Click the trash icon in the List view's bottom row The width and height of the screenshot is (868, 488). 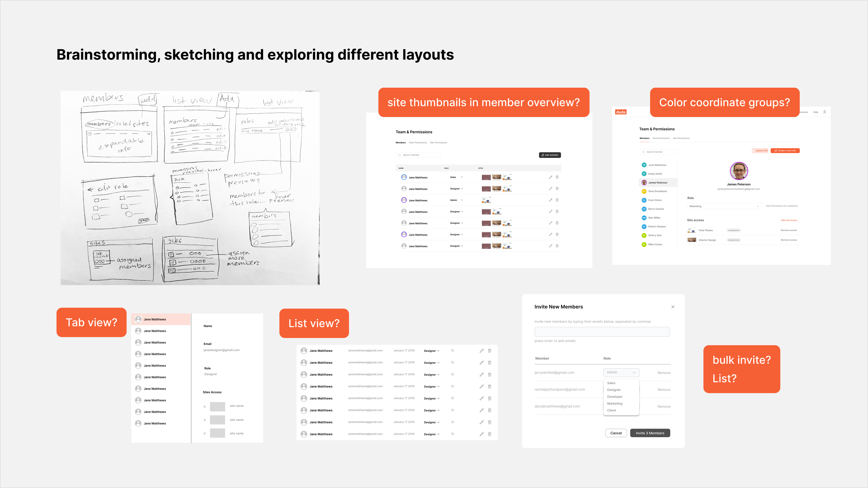pos(490,434)
